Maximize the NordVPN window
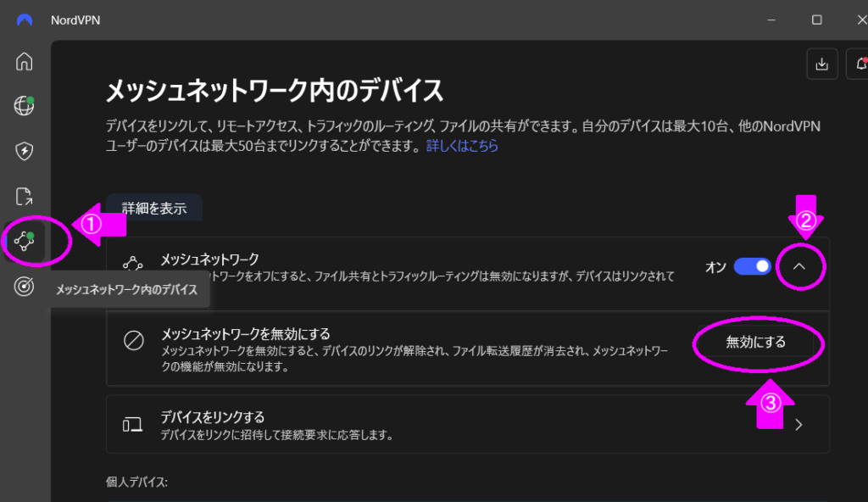This screenshot has height=502, width=868. (816, 20)
